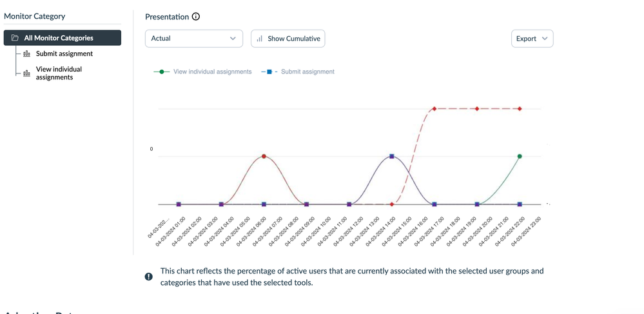Click blue square legend marker

click(269, 72)
